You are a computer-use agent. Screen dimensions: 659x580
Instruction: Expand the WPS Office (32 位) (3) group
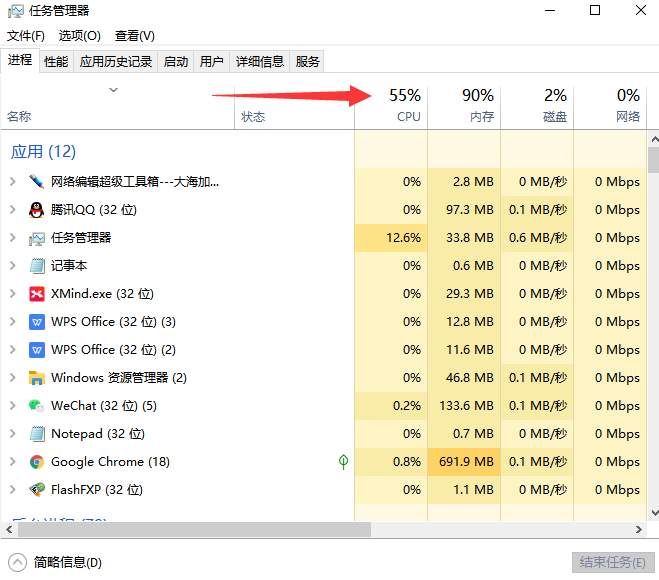point(12,322)
